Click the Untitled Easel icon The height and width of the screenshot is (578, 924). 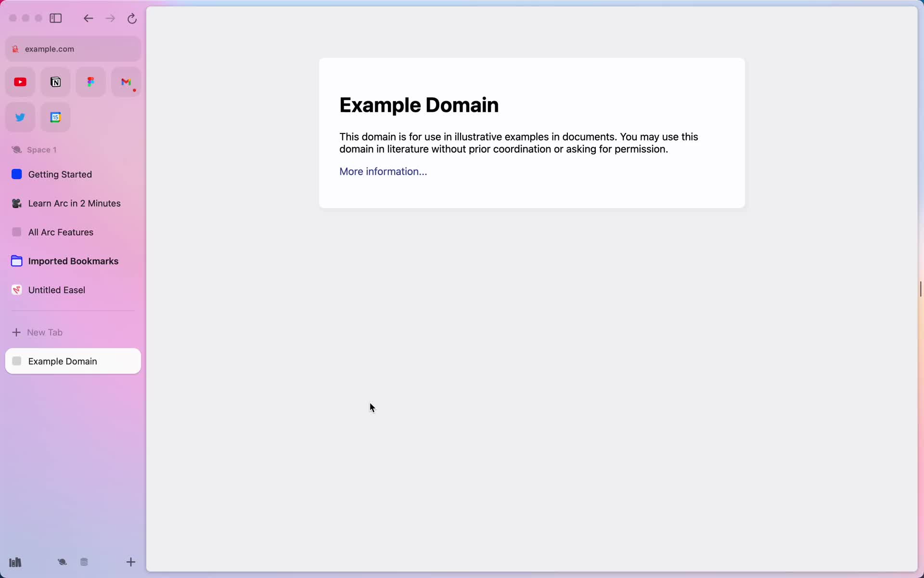[x=17, y=289]
